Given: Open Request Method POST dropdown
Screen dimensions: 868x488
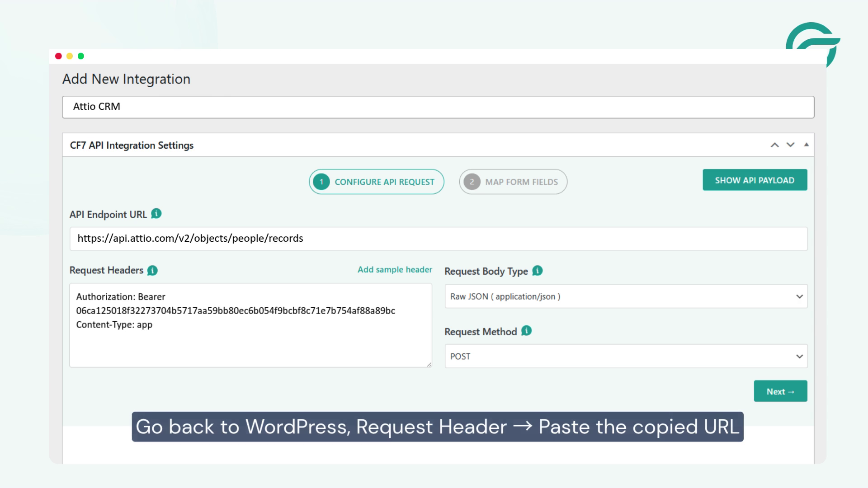Looking at the screenshot, I should [626, 356].
